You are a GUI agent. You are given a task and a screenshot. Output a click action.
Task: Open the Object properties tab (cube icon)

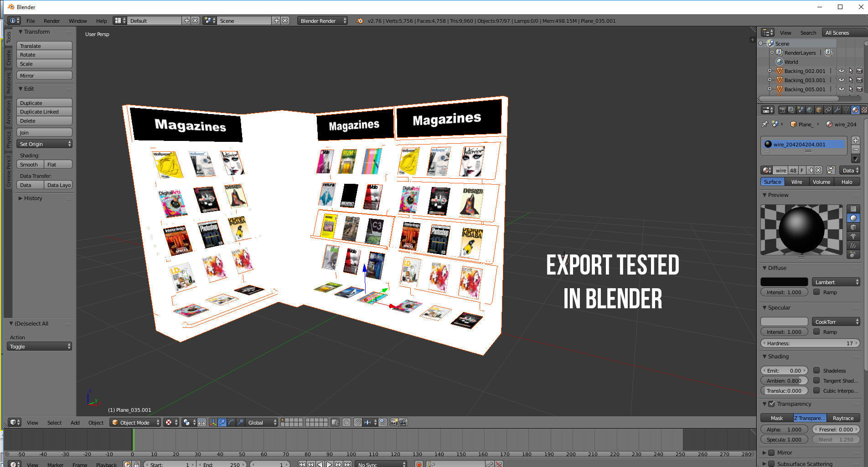(x=819, y=110)
